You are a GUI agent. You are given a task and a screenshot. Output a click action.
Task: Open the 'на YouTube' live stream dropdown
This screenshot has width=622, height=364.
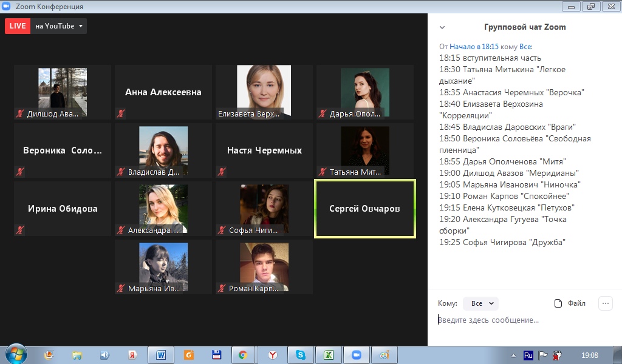tap(59, 26)
